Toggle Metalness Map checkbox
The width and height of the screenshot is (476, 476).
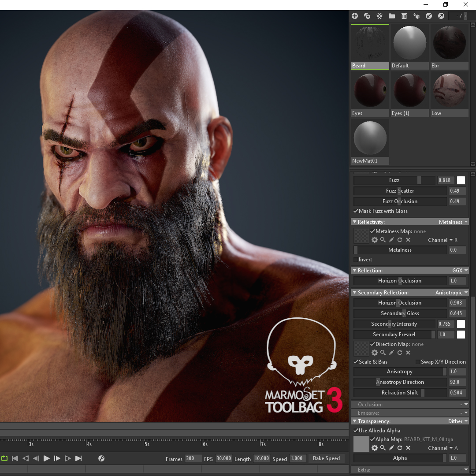(372, 231)
